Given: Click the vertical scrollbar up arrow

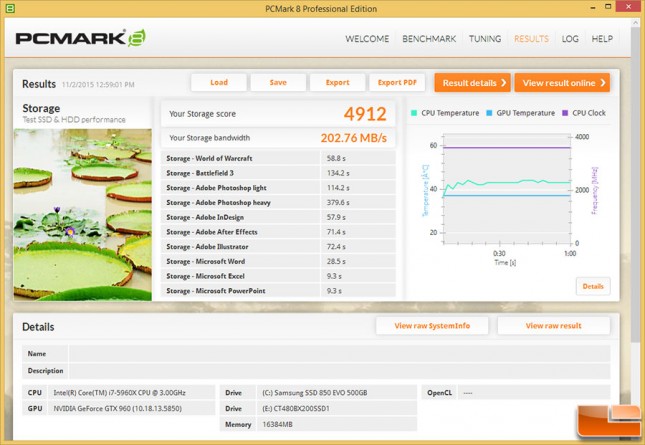Looking at the screenshot, I should 635,23.
